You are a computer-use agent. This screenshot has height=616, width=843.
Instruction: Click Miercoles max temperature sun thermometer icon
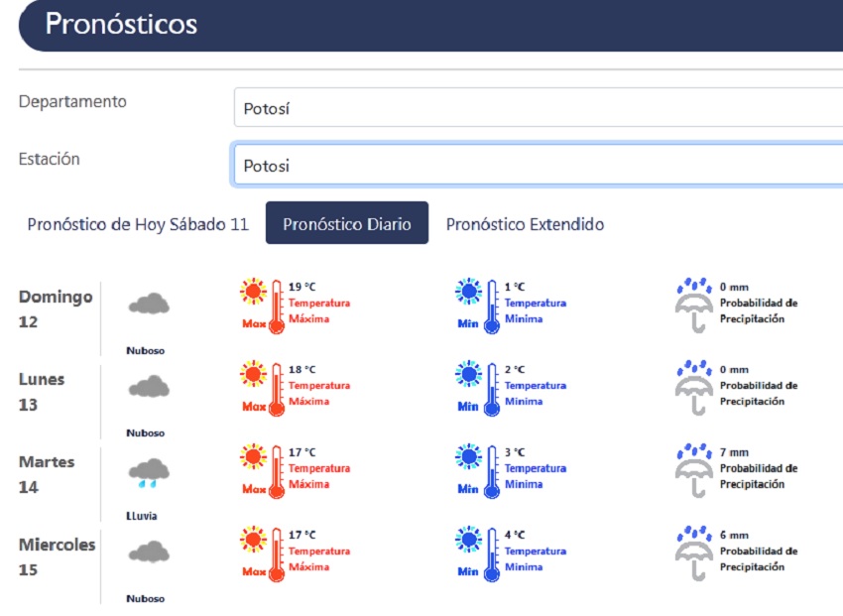(263, 554)
